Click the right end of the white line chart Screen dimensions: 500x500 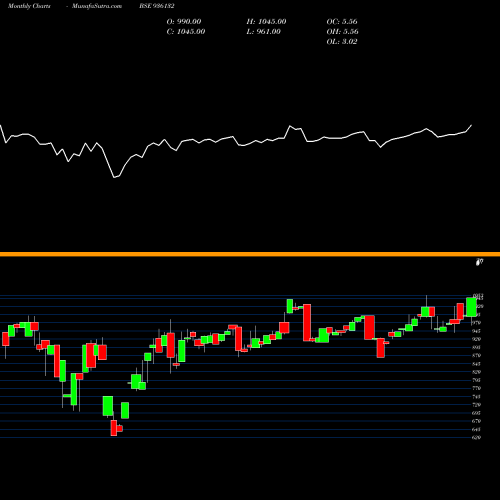coord(471,125)
